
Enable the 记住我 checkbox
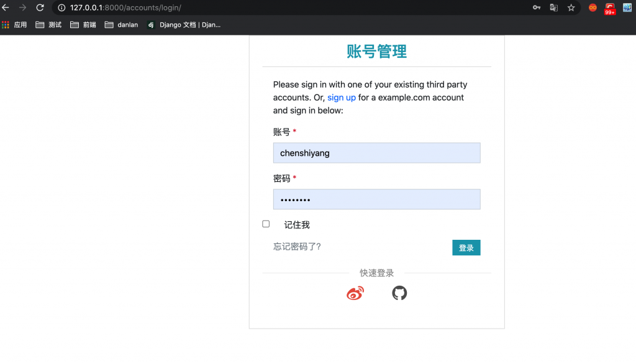(266, 224)
